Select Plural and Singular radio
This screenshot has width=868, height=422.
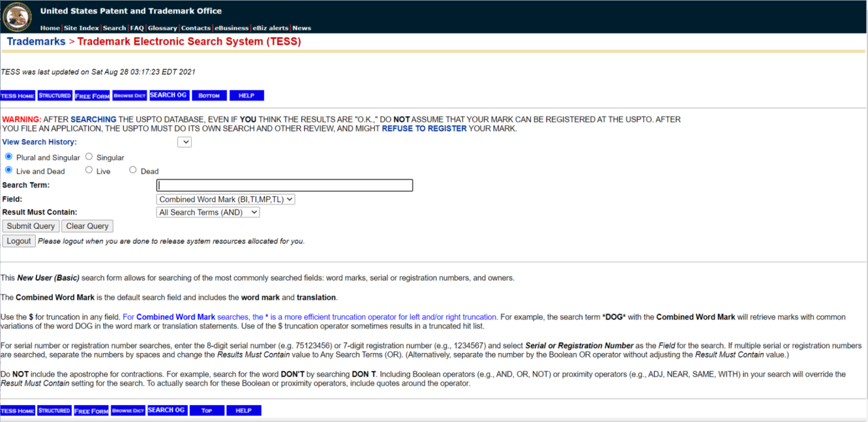(8, 156)
